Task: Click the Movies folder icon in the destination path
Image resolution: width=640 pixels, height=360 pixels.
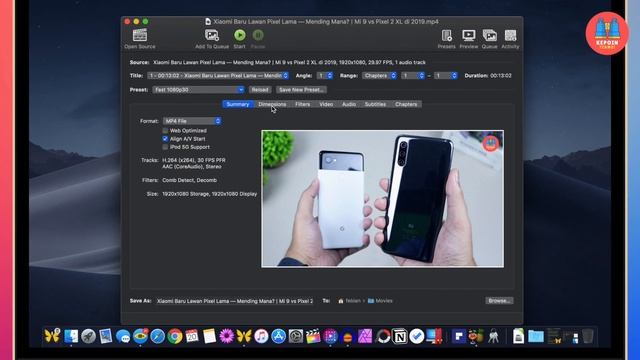Action: click(371, 301)
